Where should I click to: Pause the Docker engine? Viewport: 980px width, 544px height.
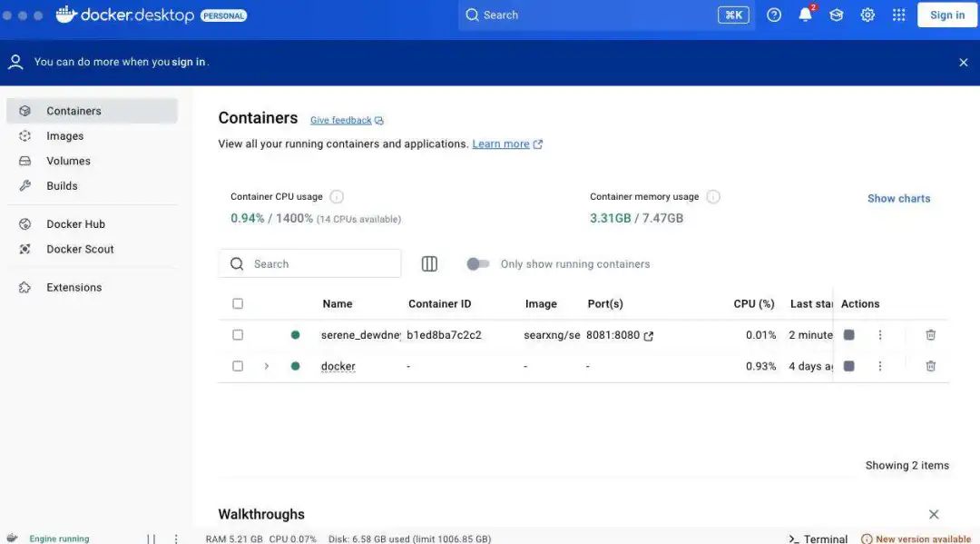[x=152, y=539]
